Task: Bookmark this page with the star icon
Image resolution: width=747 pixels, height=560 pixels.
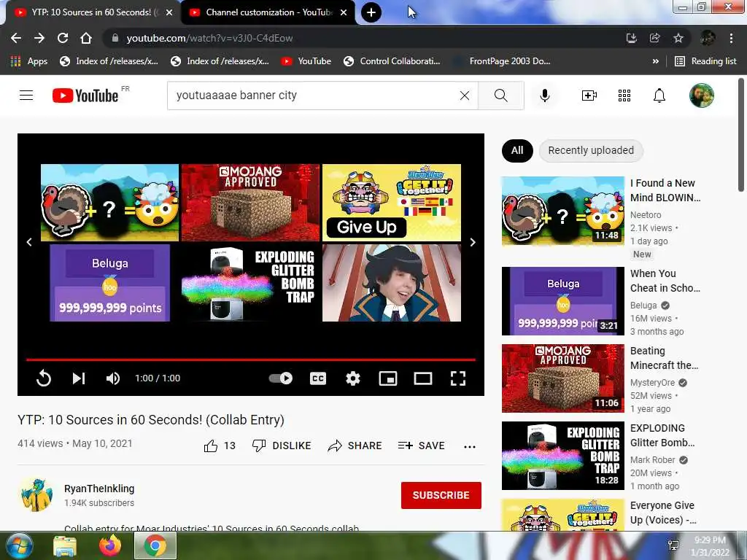Action: click(678, 38)
